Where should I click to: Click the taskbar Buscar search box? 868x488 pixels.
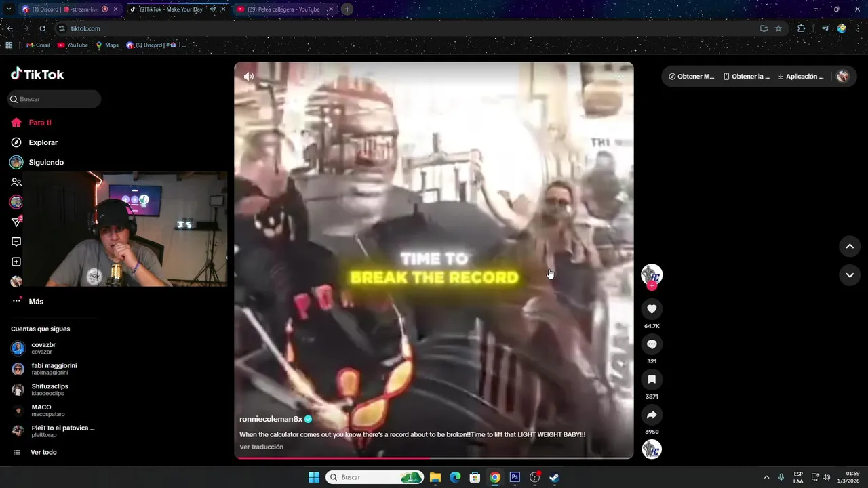pos(375,477)
